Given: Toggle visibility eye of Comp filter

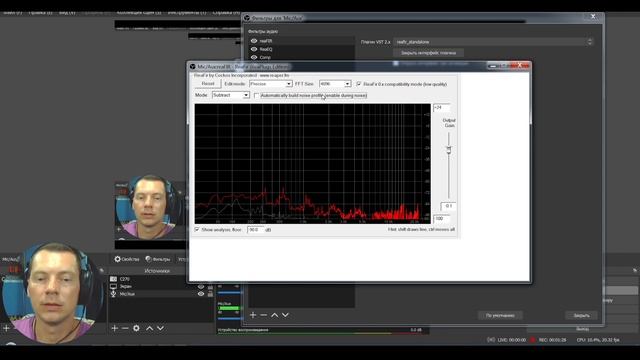Looking at the screenshot, I should pyautogui.click(x=254, y=57).
